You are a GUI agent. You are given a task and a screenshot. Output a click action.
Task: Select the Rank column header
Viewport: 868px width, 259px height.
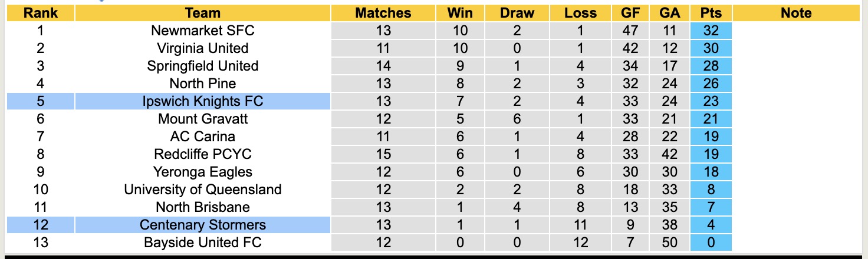[x=40, y=13]
